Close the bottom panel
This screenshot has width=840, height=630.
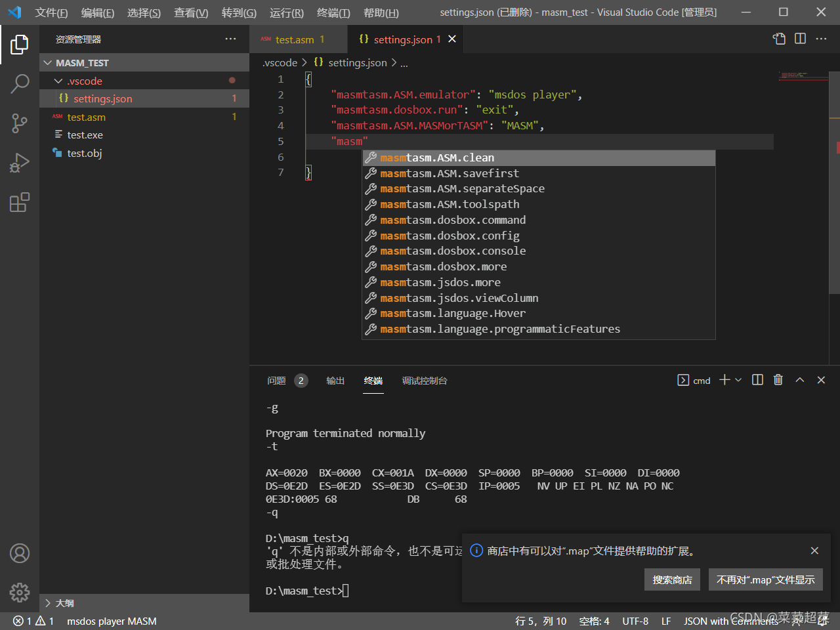click(x=821, y=380)
